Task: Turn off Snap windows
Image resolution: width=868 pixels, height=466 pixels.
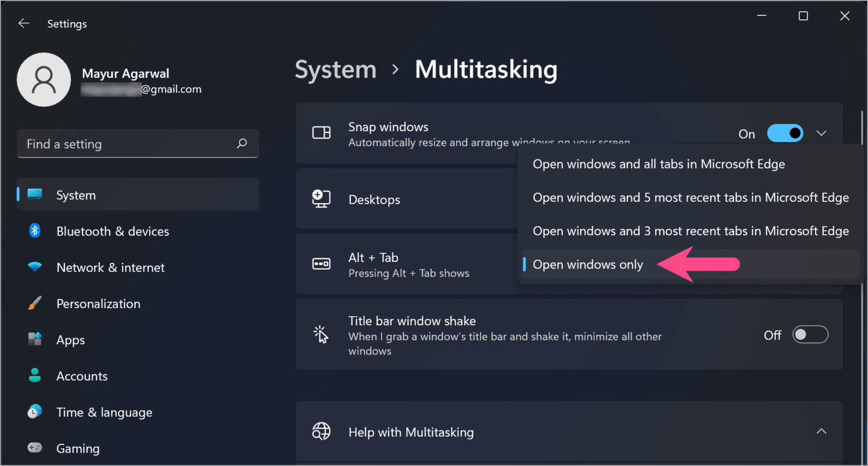Action: [785, 133]
